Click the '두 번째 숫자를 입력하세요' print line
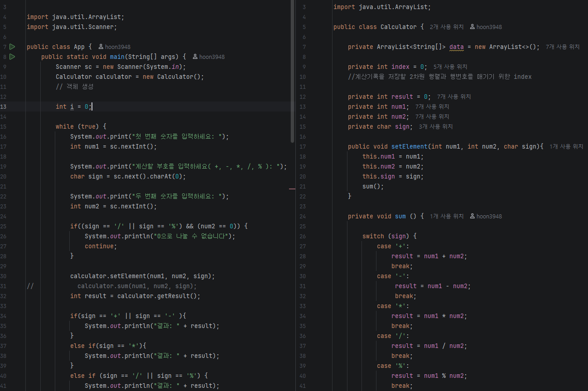This screenshot has width=588, height=391. [x=149, y=196]
